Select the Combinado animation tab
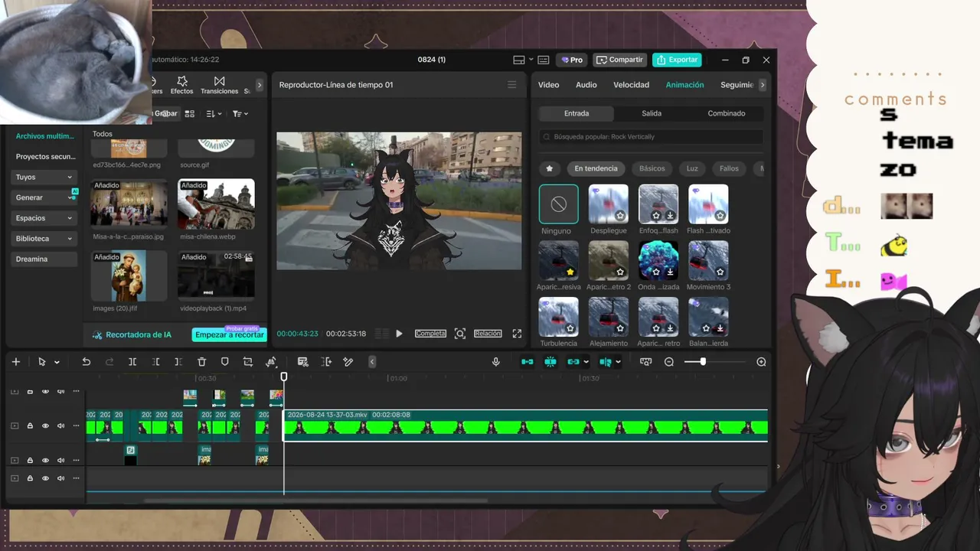The image size is (980, 551). 727,113
